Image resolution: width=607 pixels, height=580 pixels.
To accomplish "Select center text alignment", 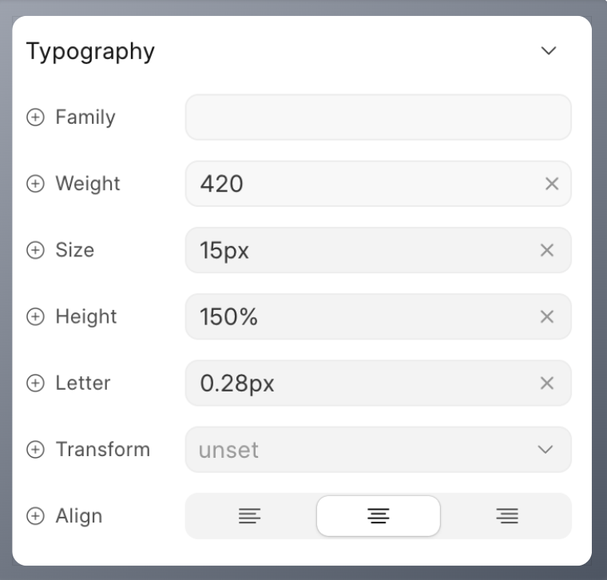I will pyautogui.click(x=378, y=516).
